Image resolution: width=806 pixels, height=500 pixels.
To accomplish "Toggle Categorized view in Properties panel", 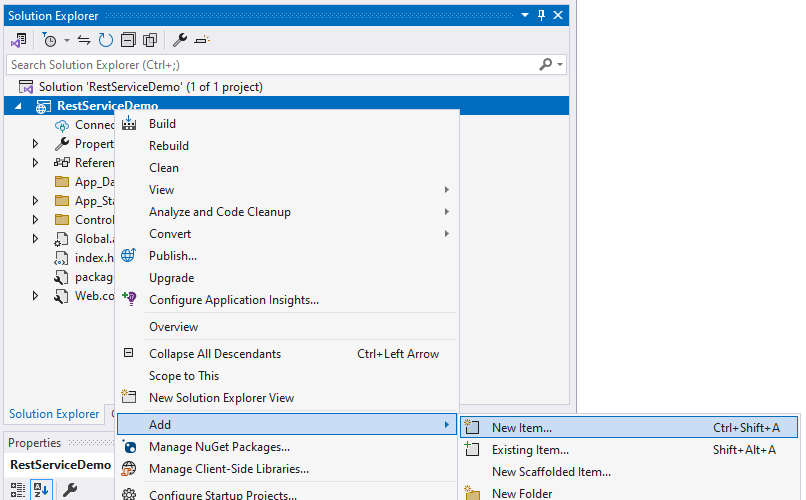I will tap(18, 489).
